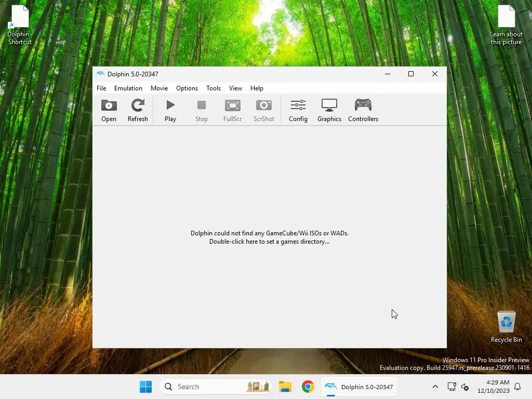Start emulation with the Play button
The height and width of the screenshot is (399, 532).
(x=170, y=110)
